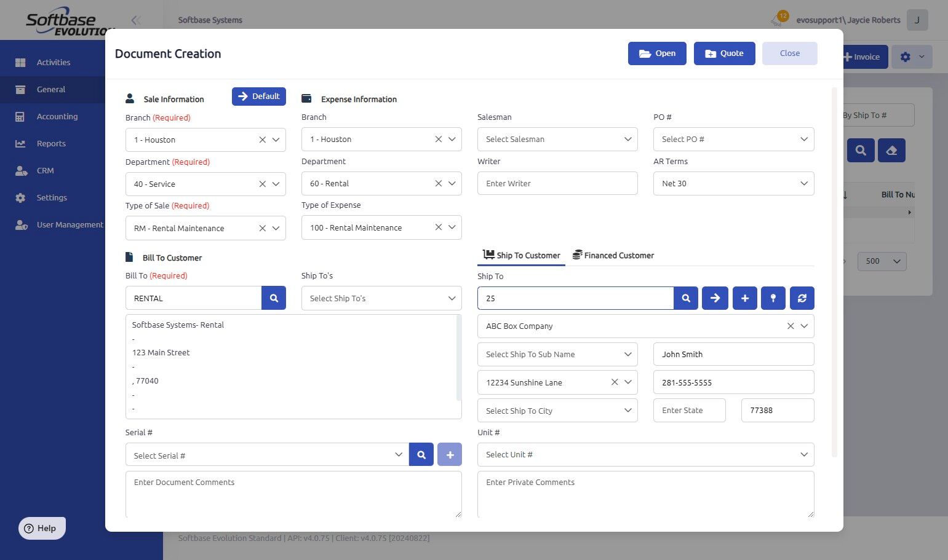Viewport: 948px width, 560px height.
Task: Click the Enter Writer text field
Action: click(x=557, y=184)
